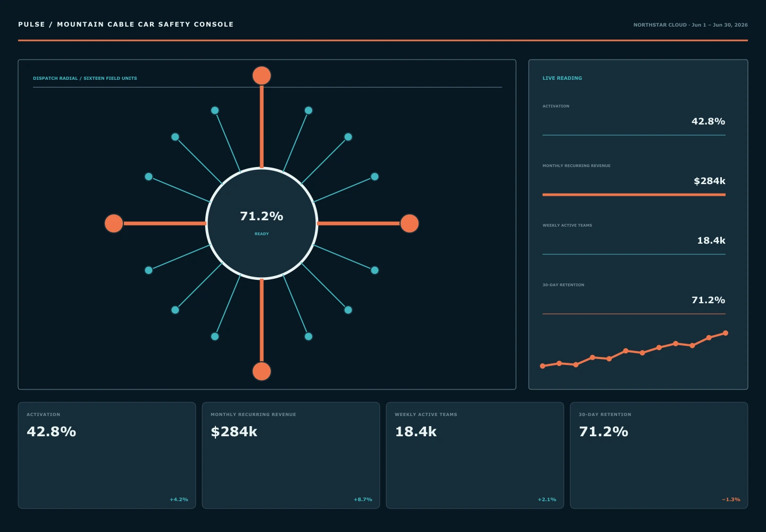Select the 71.2% figure in the Retention card
766x532 pixels.
604,431
